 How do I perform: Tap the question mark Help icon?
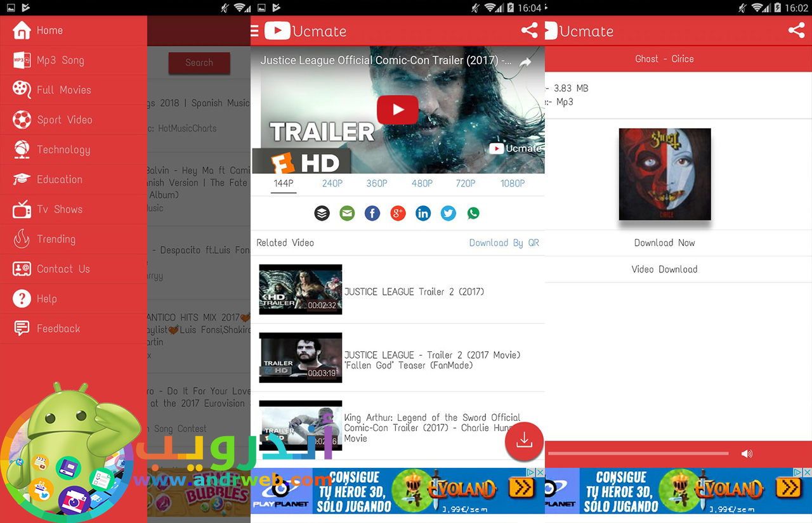pos(22,299)
